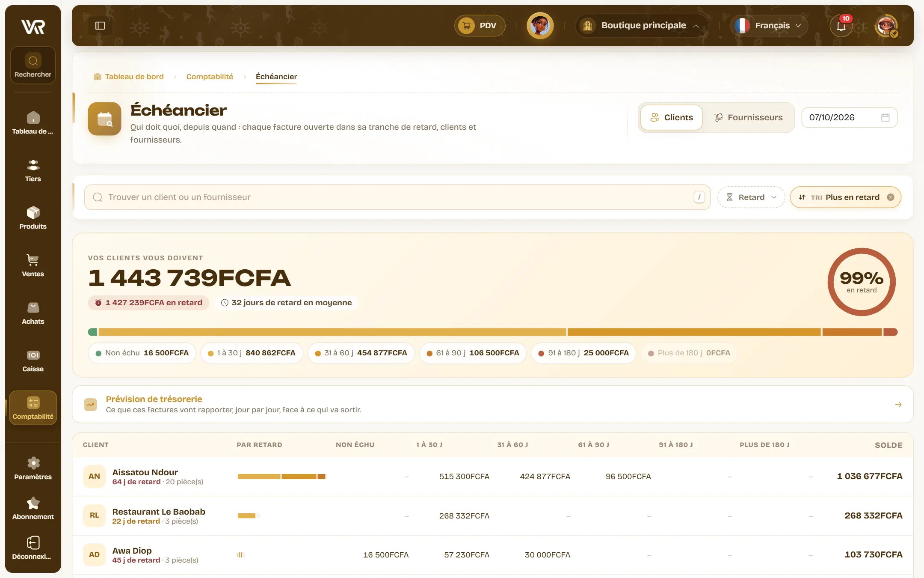Image resolution: width=924 pixels, height=578 pixels.
Task: Open the Retard filter dropdown
Action: coord(751,197)
